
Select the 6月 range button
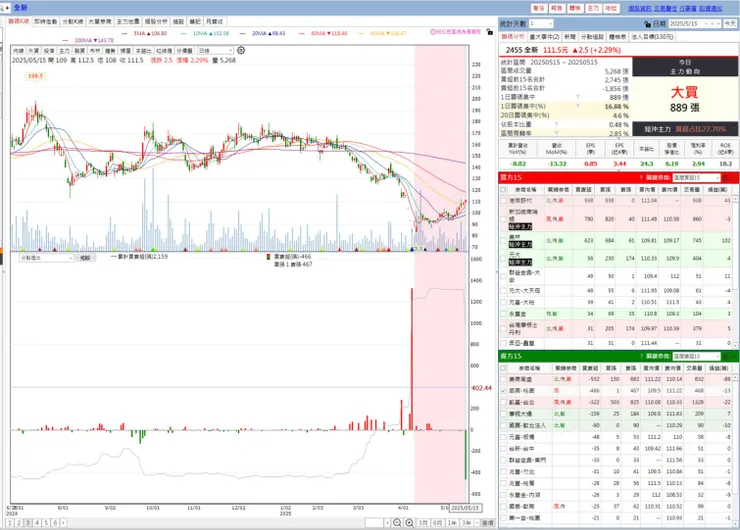coord(437,522)
